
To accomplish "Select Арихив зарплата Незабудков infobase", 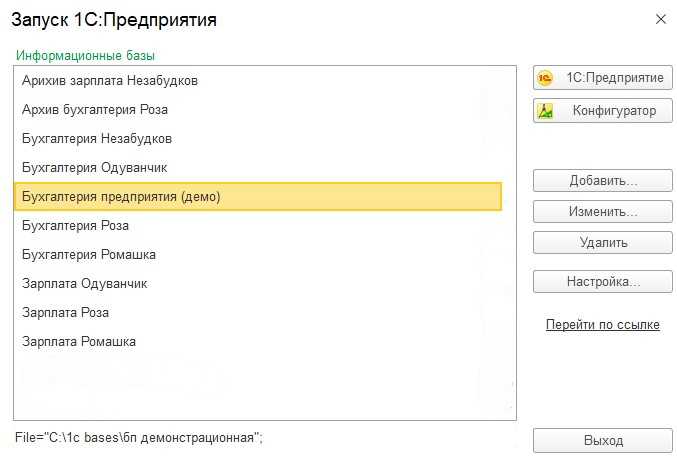I will pyautogui.click(x=258, y=81).
